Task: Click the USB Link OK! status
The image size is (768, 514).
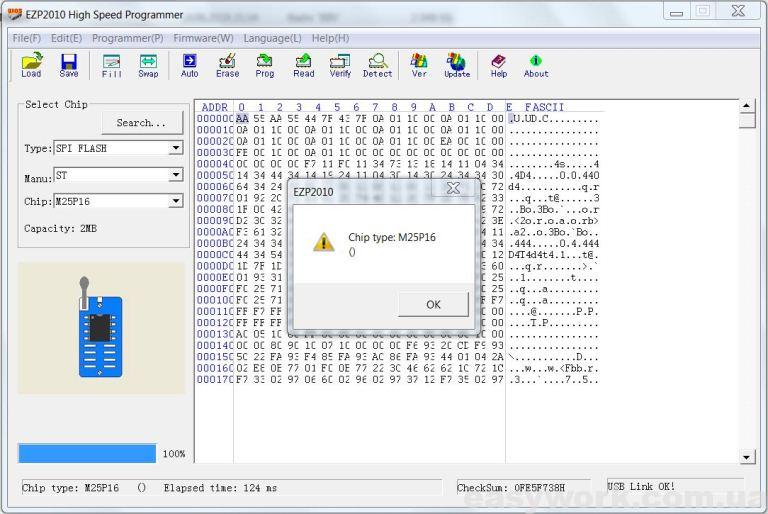Action: [x=641, y=487]
